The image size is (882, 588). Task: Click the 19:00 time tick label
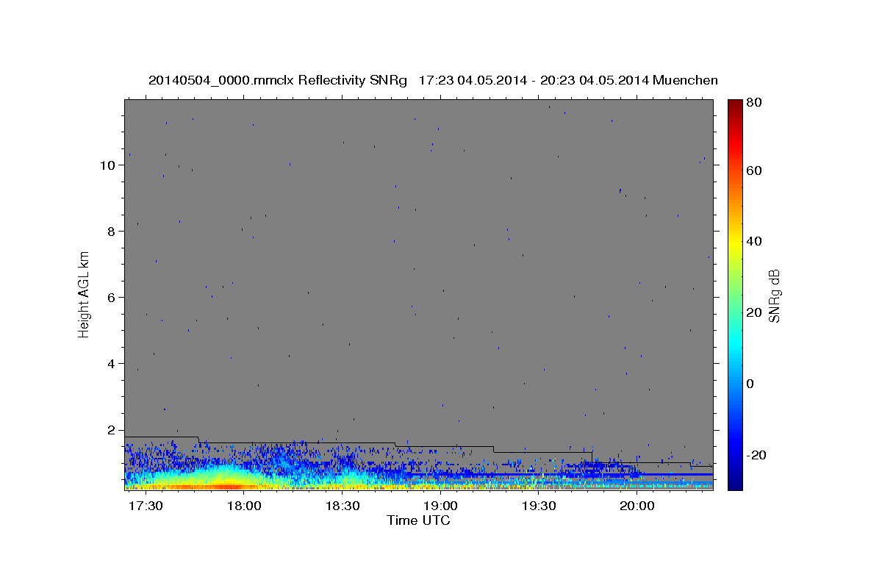point(440,506)
